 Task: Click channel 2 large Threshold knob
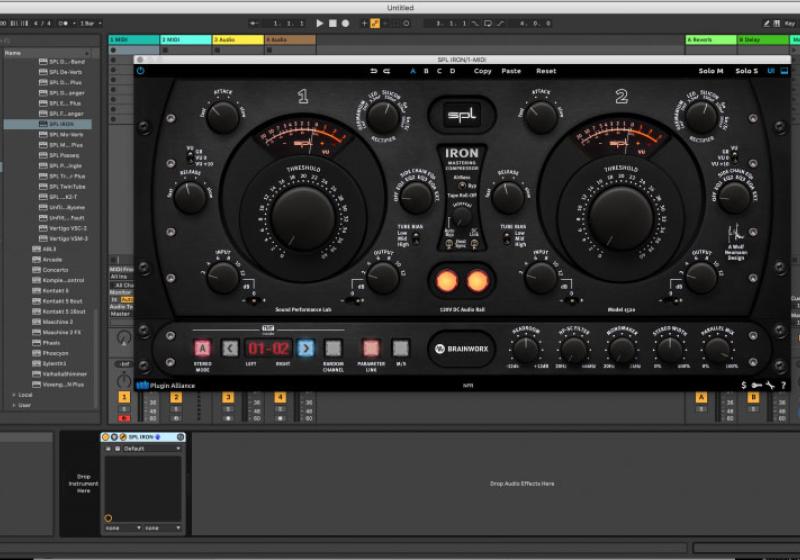tap(621, 218)
